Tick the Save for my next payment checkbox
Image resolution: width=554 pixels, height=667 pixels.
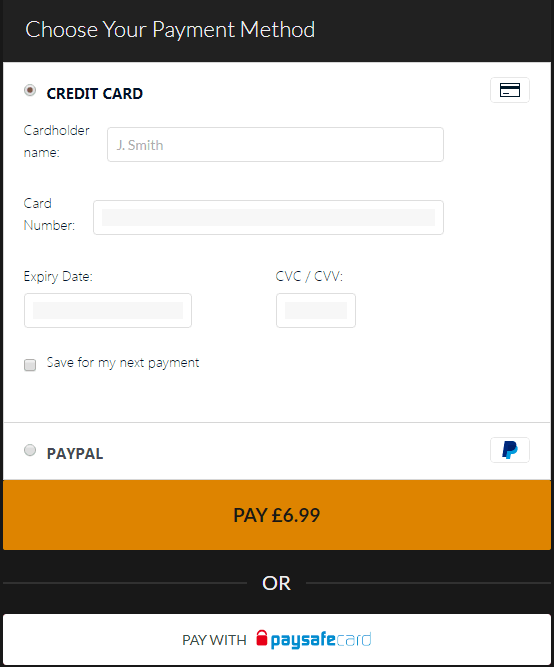click(30, 365)
